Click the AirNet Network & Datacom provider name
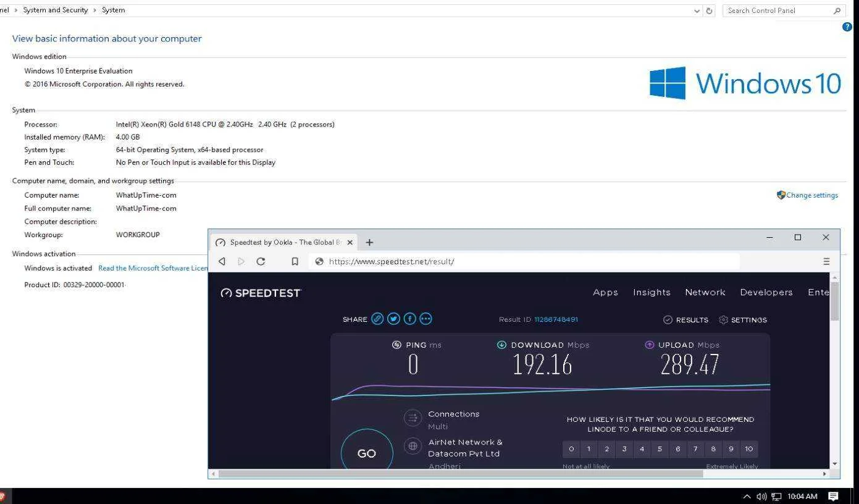This screenshot has width=859, height=504. (x=465, y=448)
